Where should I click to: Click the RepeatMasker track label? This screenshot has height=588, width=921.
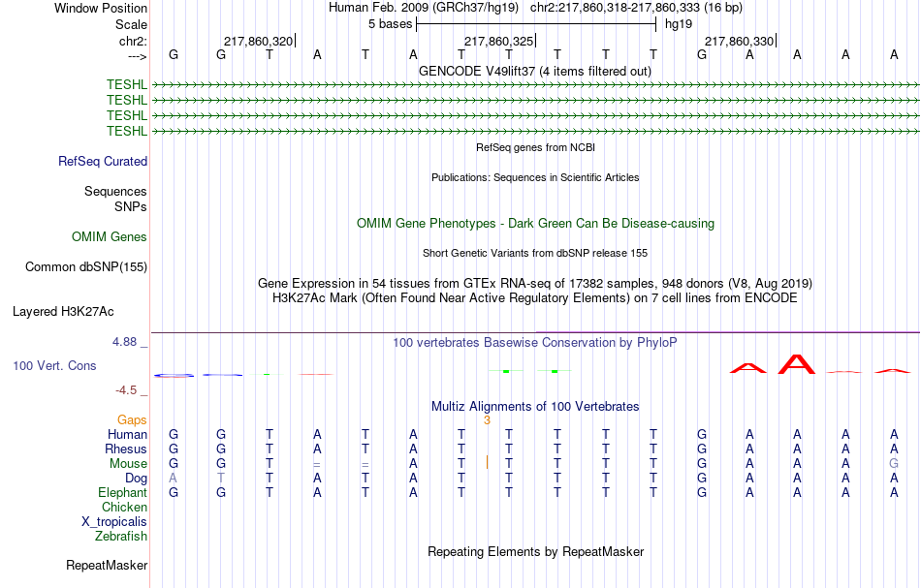pyautogui.click(x=107, y=565)
